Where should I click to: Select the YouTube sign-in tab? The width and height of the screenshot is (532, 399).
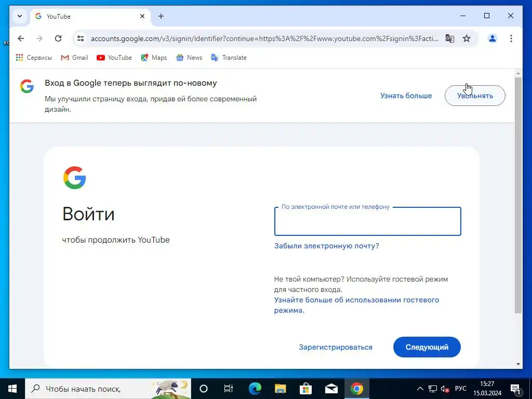pos(90,16)
